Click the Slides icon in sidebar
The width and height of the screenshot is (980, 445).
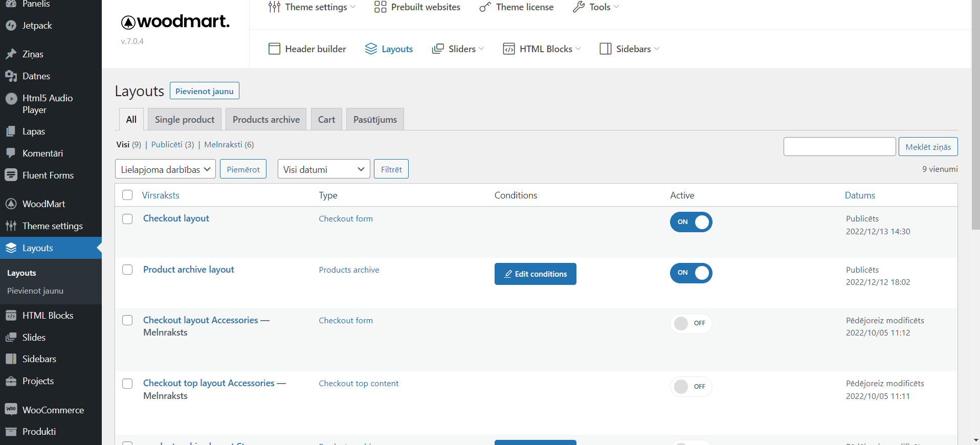click(11, 338)
